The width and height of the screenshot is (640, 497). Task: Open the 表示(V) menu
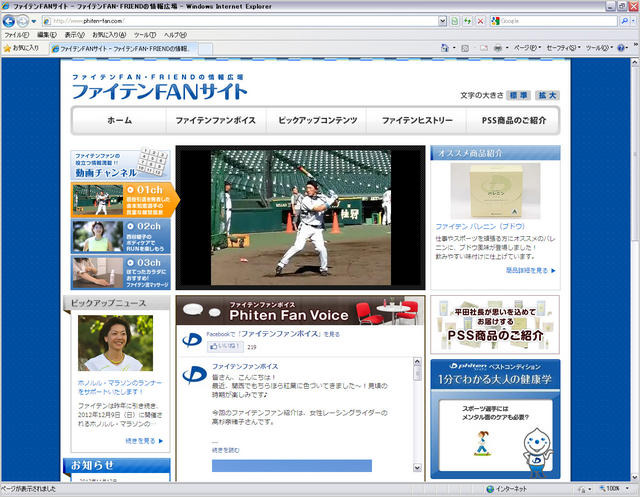click(x=74, y=35)
